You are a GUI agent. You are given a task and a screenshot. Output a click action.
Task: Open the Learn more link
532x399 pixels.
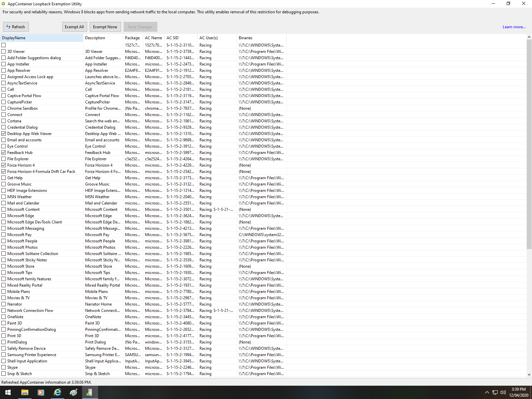click(514, 27)
